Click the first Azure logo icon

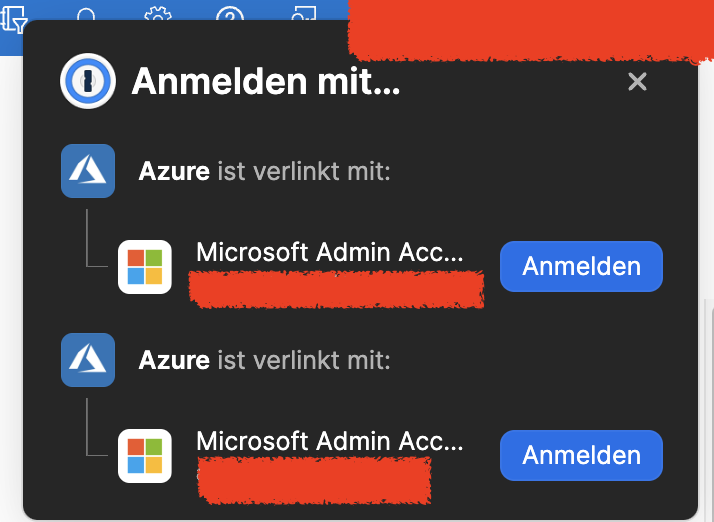pyautogui.click(x=88, y=171)
